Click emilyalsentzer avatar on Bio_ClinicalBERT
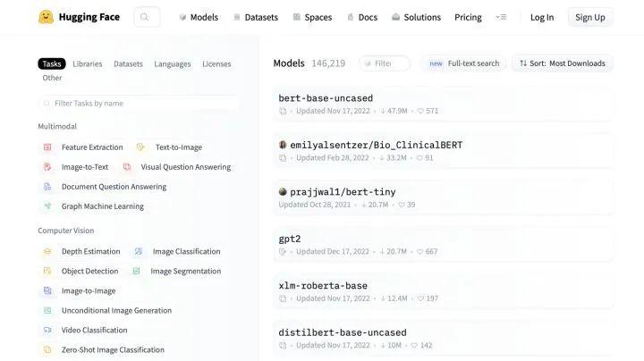Screen dimensions: 644x361 pyautogui.click(x=283, y=145)
